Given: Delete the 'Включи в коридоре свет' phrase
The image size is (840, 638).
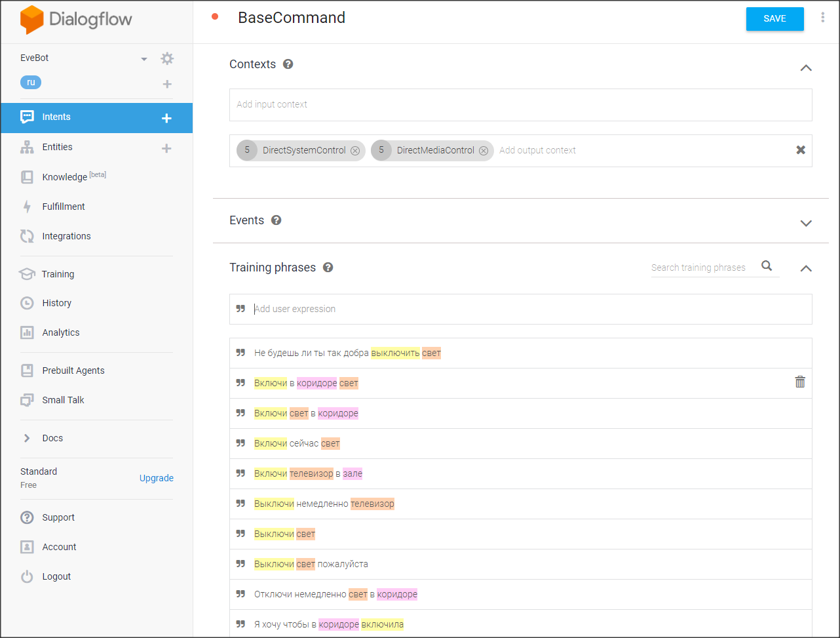Looking at the screenshot, I should tap(799, 382).
